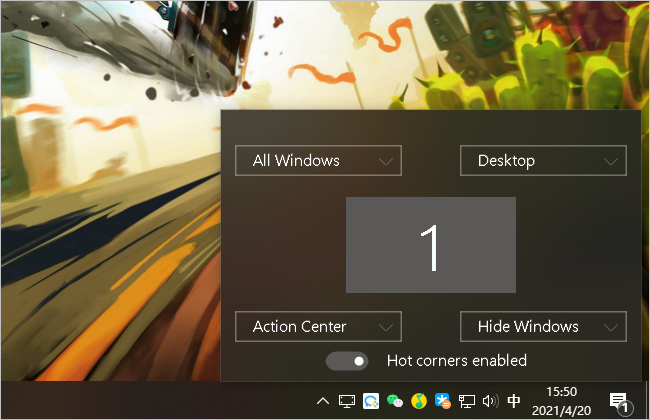Screen dimensions: 650x420
Task: Click the monitor tray icon
Action: pos(347,401)
